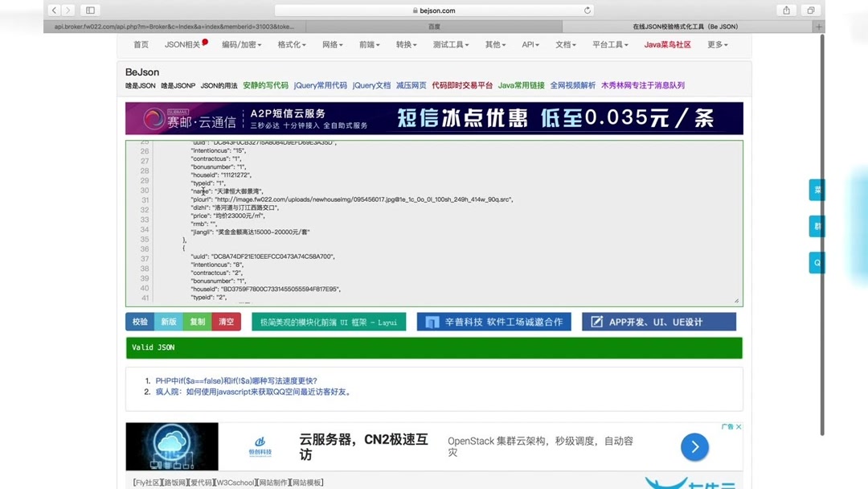Image resolution: width=868 pixels, height=489 pixels.
Task: Open the Safari share icon
Action: [x=785, y=10]
